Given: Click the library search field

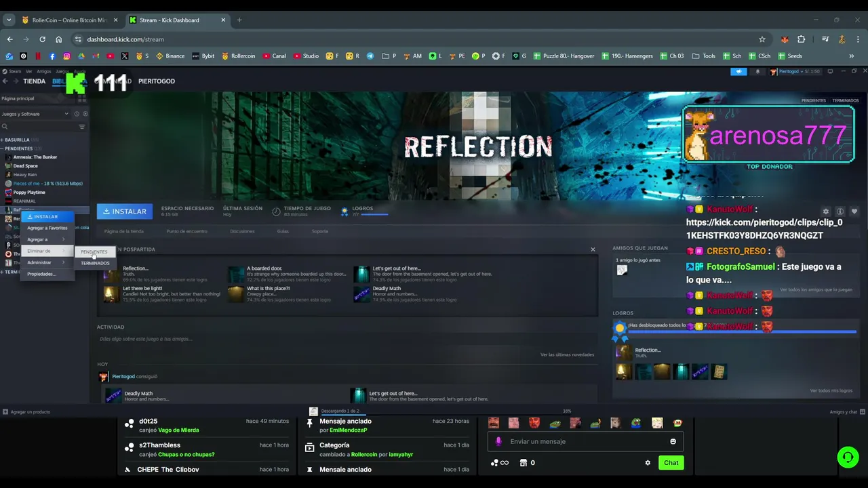Looking at the screenshot, I should pyautogui.click(x=39, y=127).
